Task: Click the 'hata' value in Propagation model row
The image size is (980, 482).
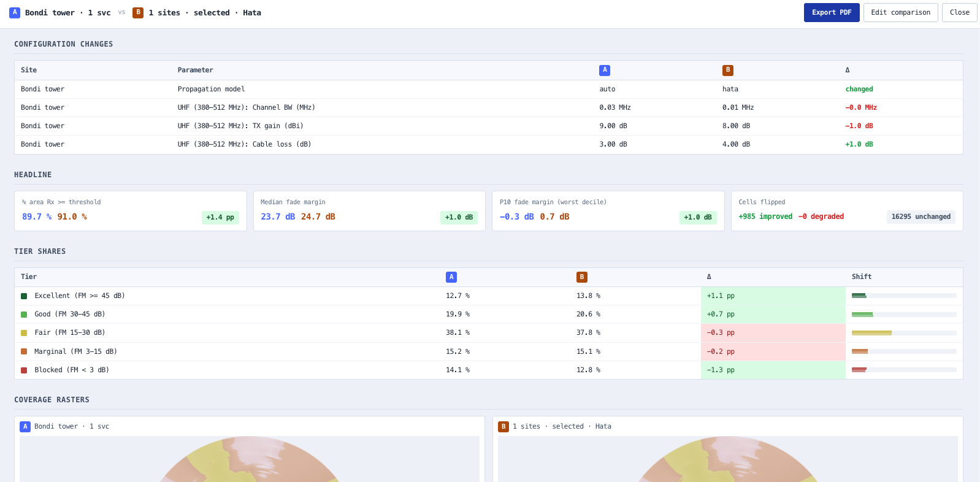Action: [x=730, y=89]
